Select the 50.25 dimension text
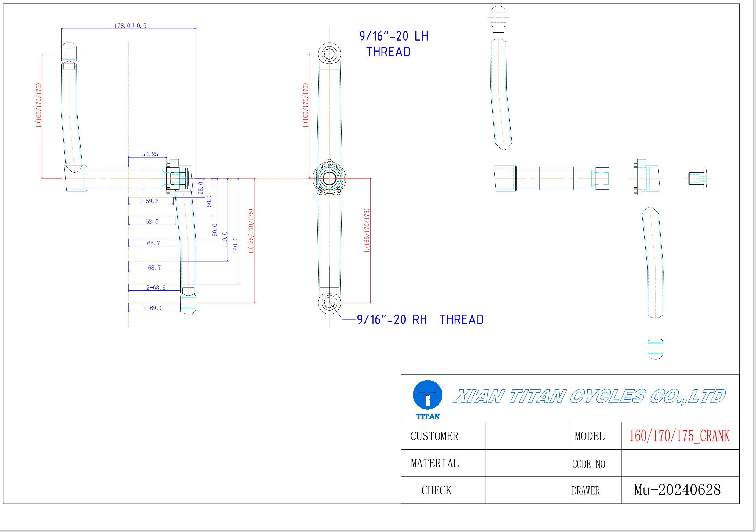 tap(150, 154)
